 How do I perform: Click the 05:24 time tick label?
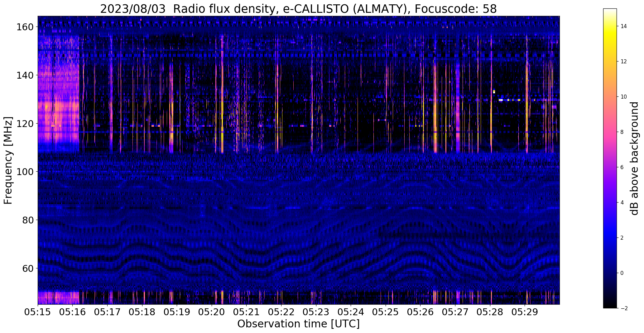(x=351, y=312)
